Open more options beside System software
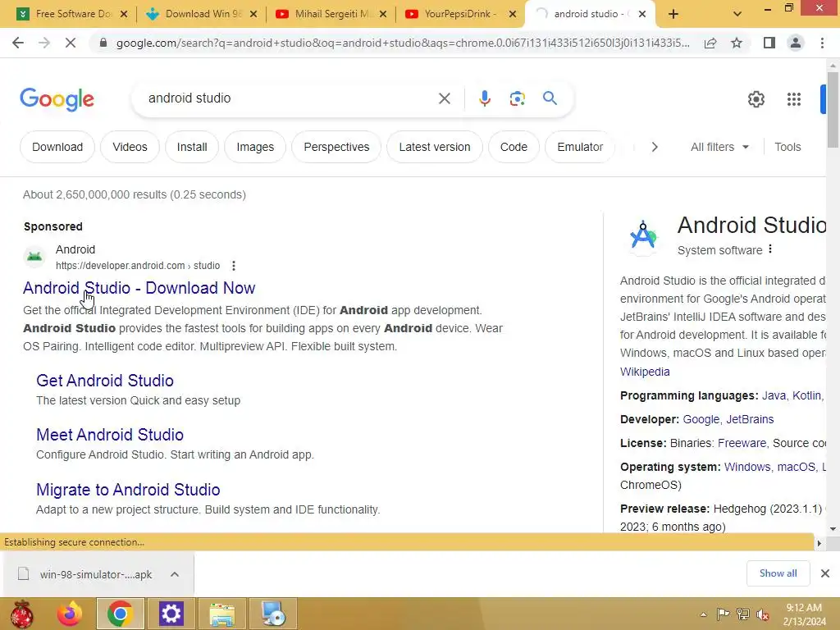Screen dimensions: 840x630 click(770, 249)
